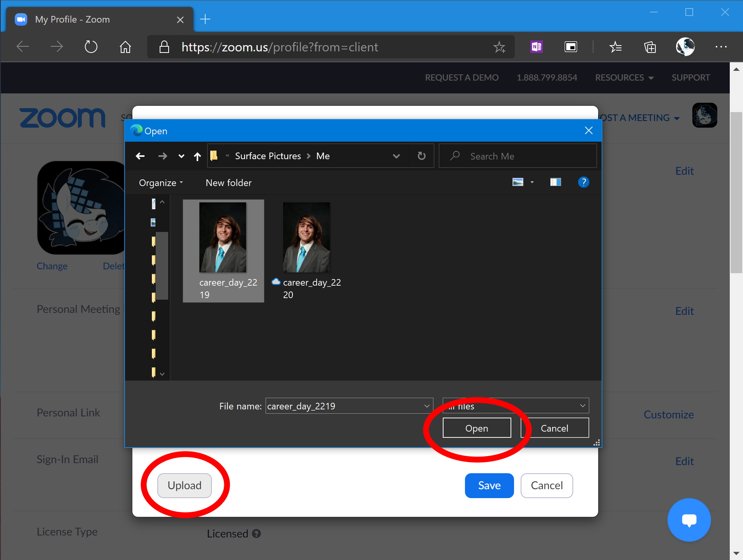Go up one folder level
This screenshot has height=560, width=743.
(197, 156)
